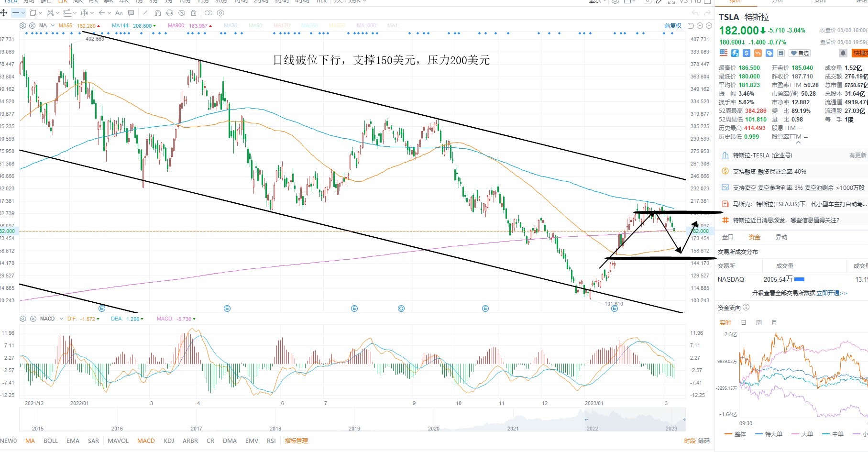Image resolution: width=868 pixels, height=452 pixels.
Task: Click the US flag market icon
Action: tap(724, 53)
